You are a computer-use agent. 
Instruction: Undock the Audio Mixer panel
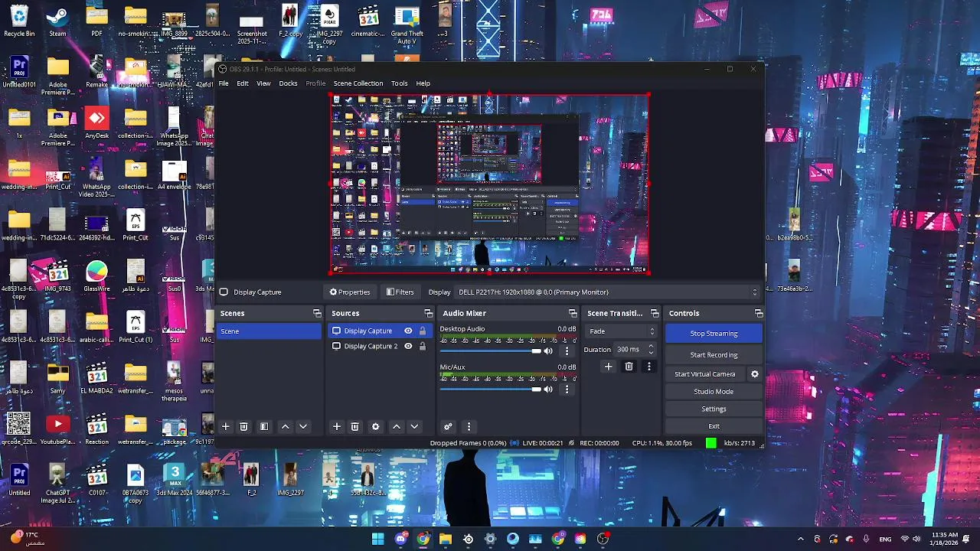point(573,313)
